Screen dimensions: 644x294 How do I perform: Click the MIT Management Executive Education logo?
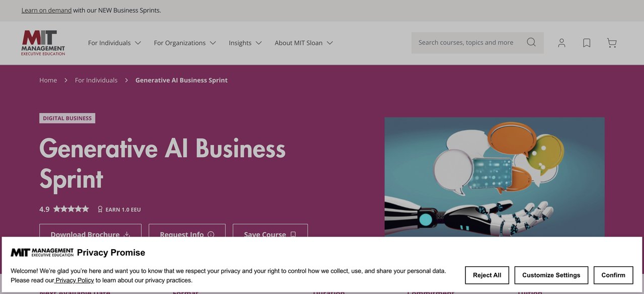point(43,43)
